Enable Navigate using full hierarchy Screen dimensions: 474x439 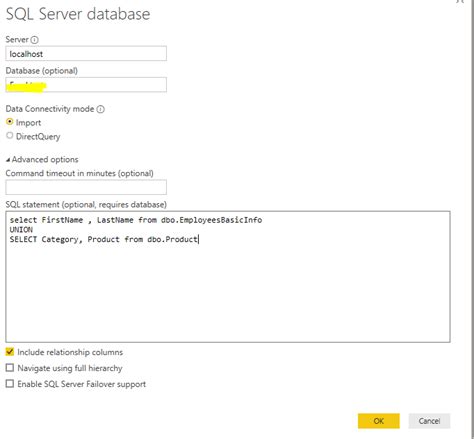[10, 367]
